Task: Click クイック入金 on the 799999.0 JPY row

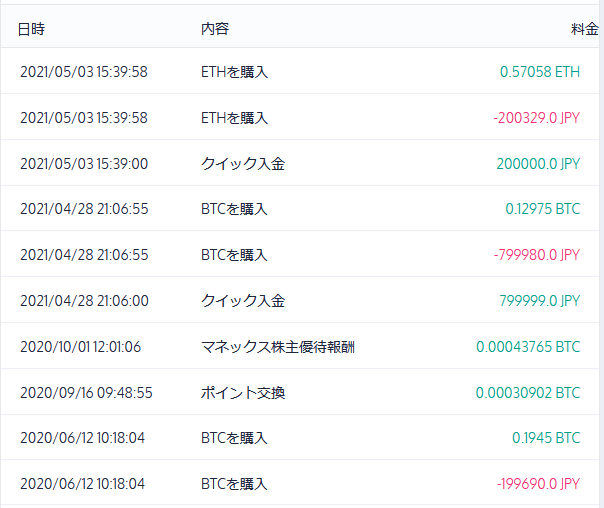Action: 243,300
